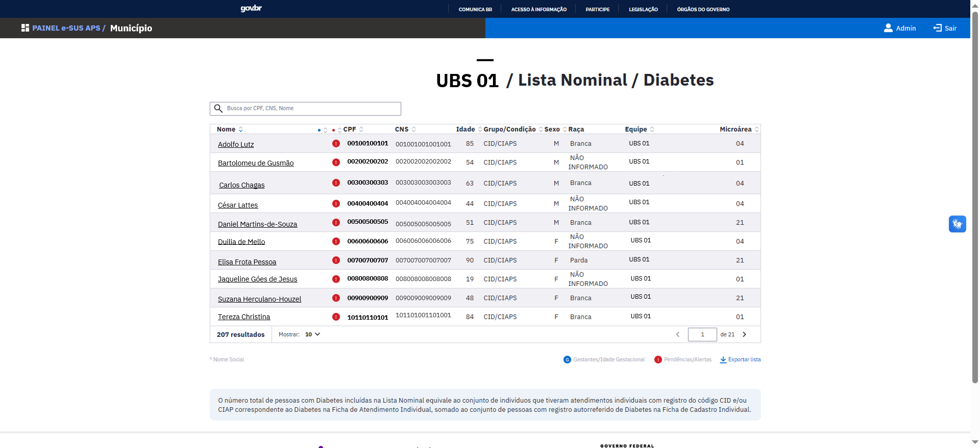Open the VLibras sign language accessibility widget
The height and width of the screenshot is (448, 980).
(x=957, y=224)
